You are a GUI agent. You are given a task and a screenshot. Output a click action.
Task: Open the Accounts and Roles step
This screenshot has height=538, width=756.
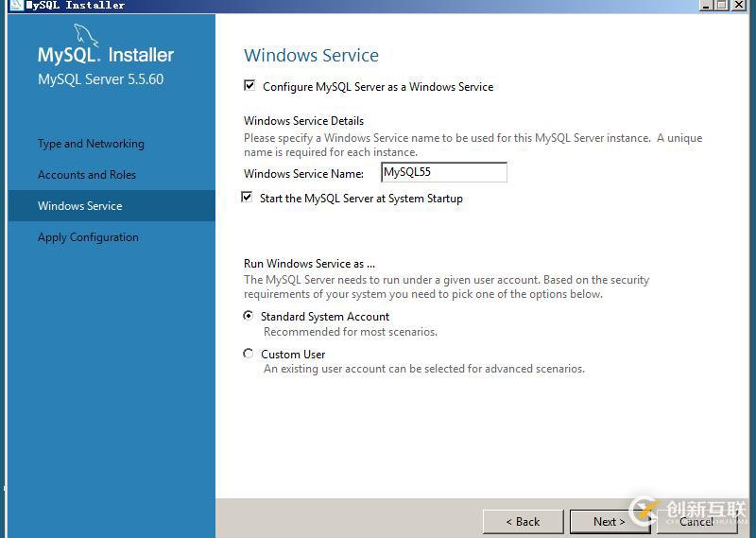(x=87, y=175)
